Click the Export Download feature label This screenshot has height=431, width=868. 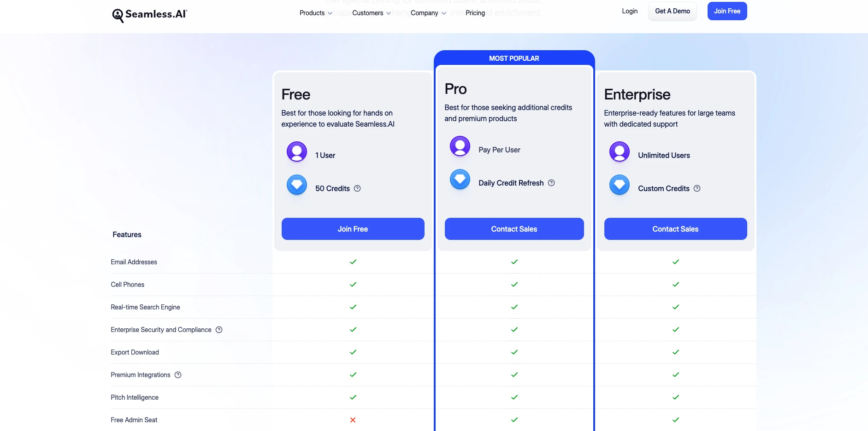[x=135, y=352]
